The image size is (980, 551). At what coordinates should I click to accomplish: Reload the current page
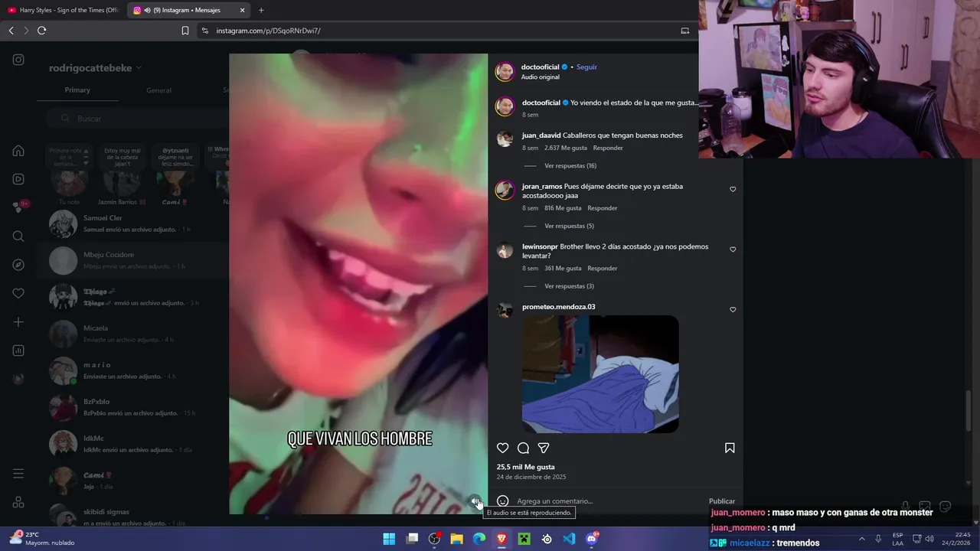click(x=41, y=31)
